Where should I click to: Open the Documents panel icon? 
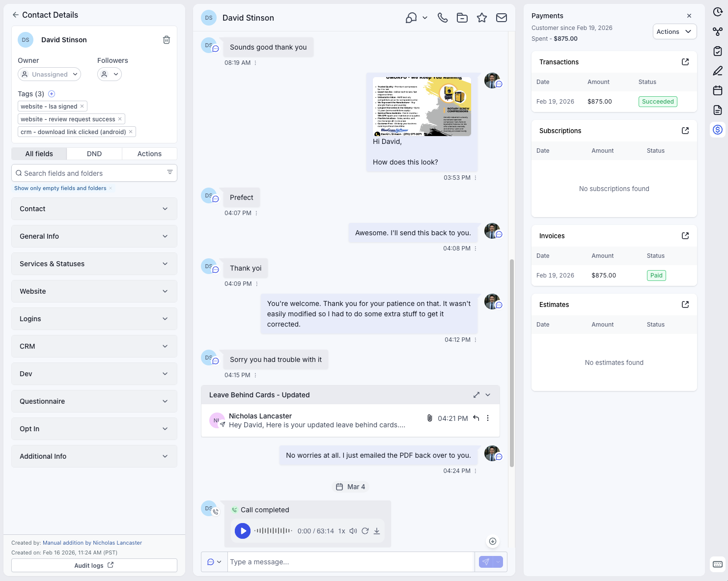(718, 110)
